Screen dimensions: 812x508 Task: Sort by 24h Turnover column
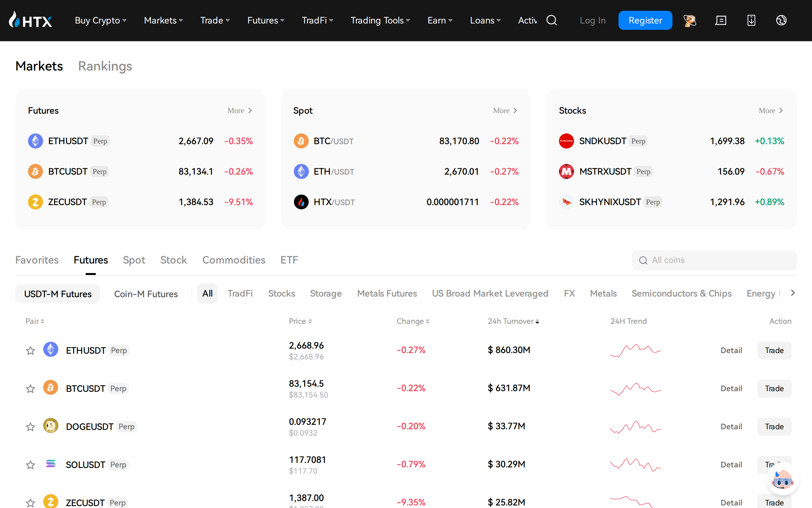pos(514,321)
